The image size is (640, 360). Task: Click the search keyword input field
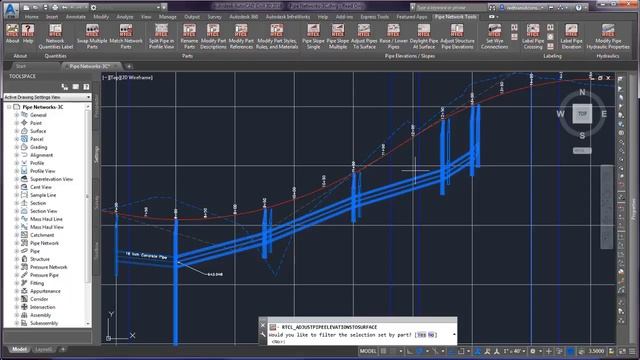pos(451,7)
